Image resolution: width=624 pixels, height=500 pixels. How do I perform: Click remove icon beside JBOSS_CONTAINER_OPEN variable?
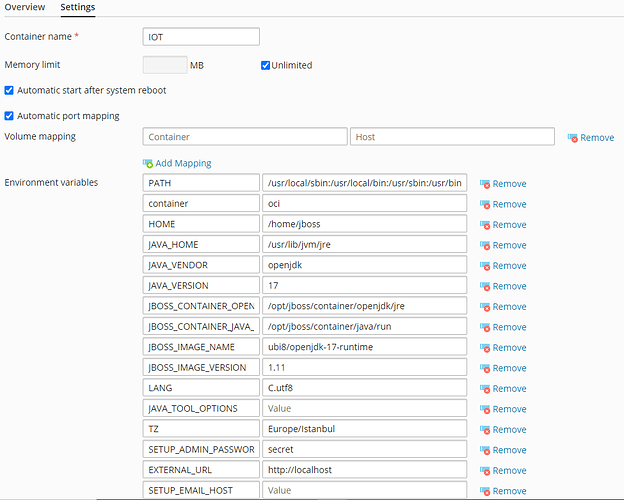(485, 307)
